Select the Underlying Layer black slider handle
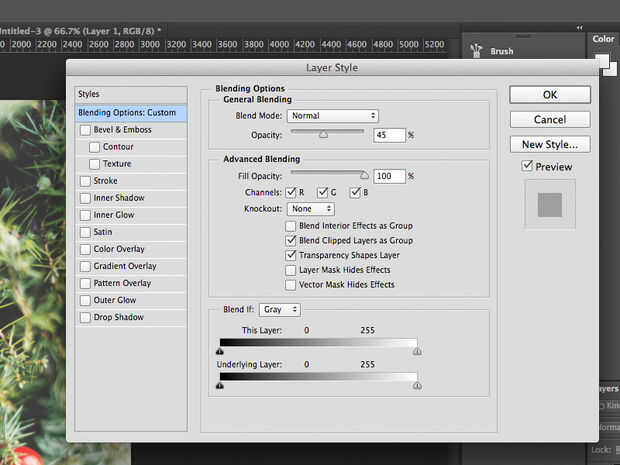The height and width of the screenshot is (465, 620). pyautogui.click(x=220, y=385)
